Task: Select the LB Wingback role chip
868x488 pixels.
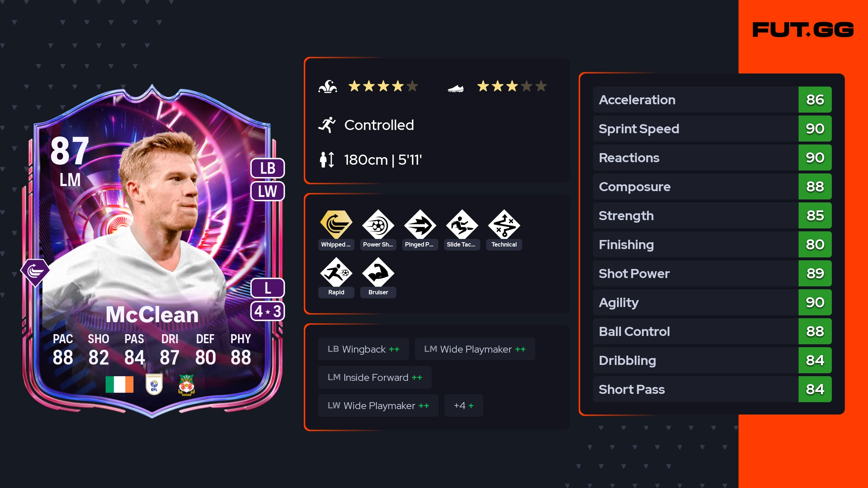Action: click(363, 349)
